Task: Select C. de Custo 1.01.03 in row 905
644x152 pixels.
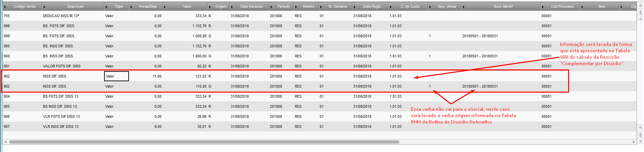Action: [x=396, y=106]
